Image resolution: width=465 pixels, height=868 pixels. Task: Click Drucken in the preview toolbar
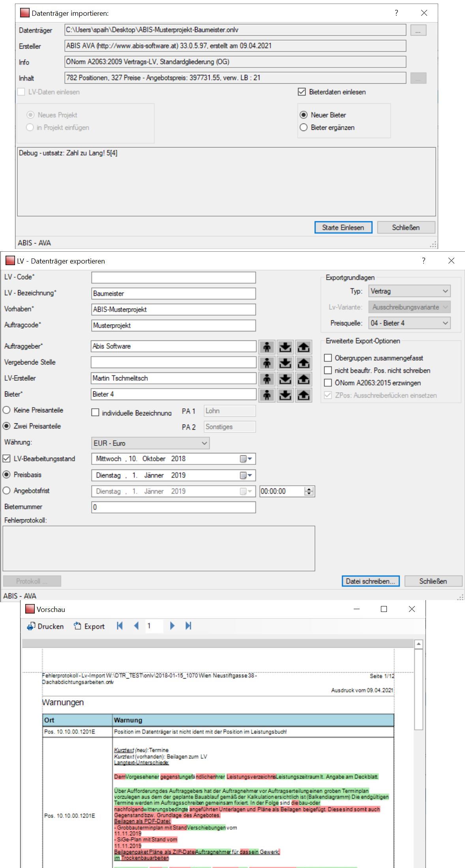click(x=45, y=626)
